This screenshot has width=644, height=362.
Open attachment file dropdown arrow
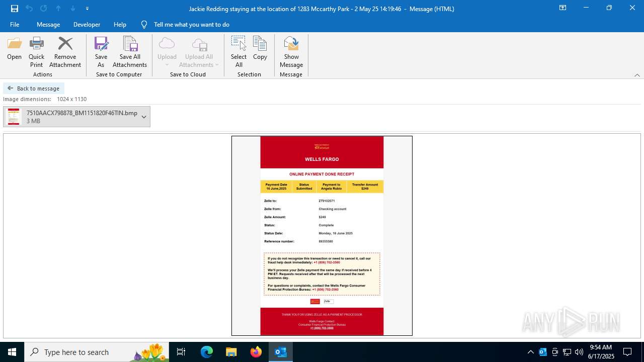pyautogui.click(x=144, y=117)
